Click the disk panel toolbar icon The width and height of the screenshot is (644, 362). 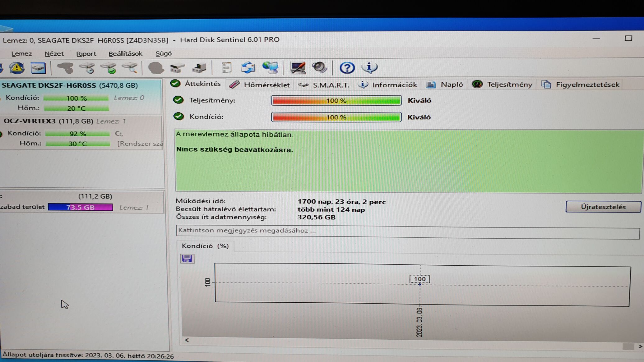click(38, 68)
